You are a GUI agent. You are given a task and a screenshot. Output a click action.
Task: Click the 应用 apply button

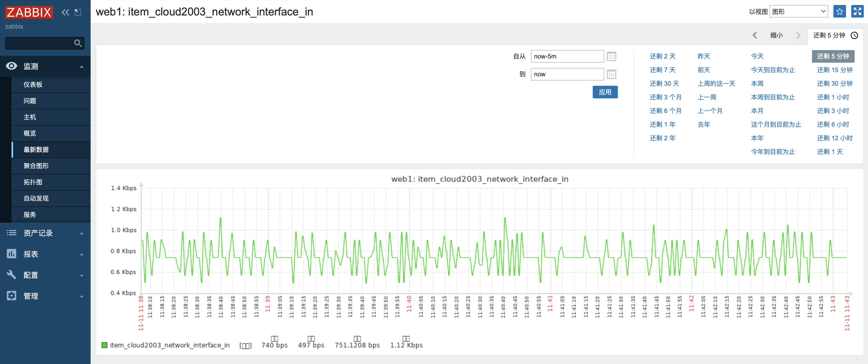[x=605, y=92]
